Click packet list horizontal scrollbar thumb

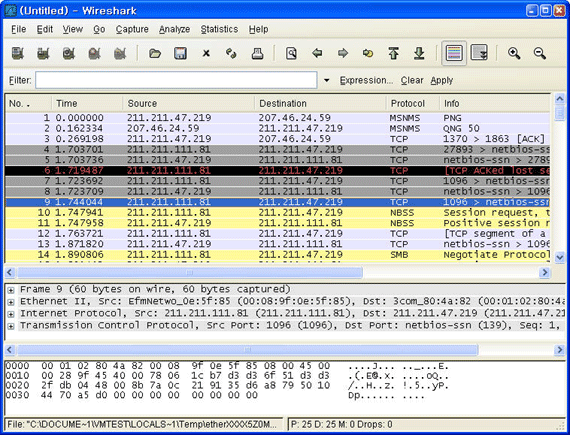click(190, 273)
